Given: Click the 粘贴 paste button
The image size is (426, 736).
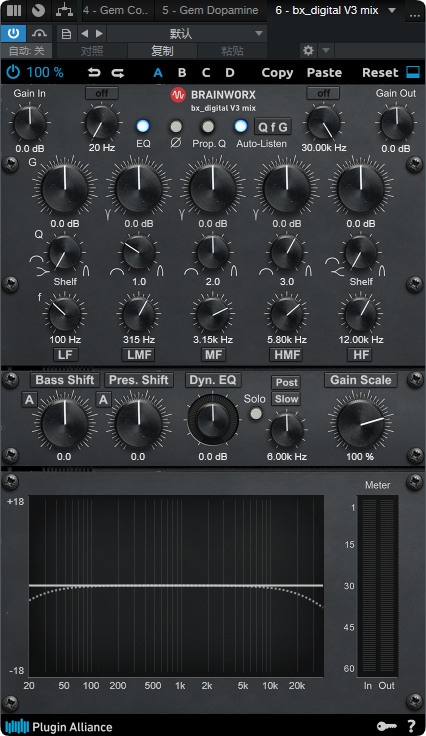Looking at the screenshot, I should [232, 51].
